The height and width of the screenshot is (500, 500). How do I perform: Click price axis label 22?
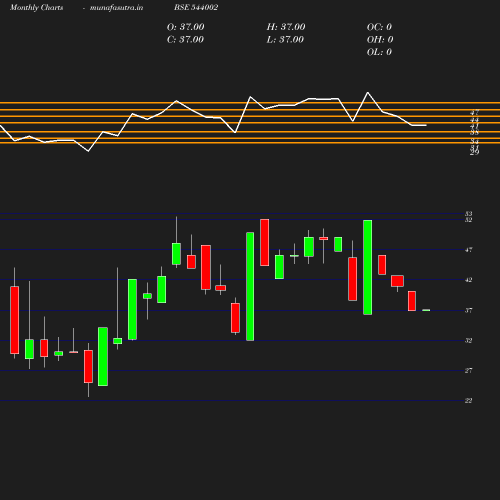tap(469, 400)
